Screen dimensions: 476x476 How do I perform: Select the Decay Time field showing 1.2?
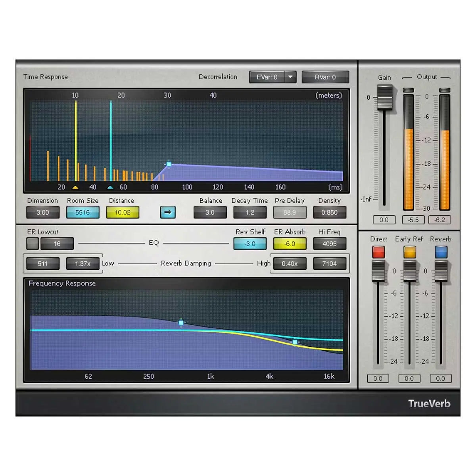[250, 212]
